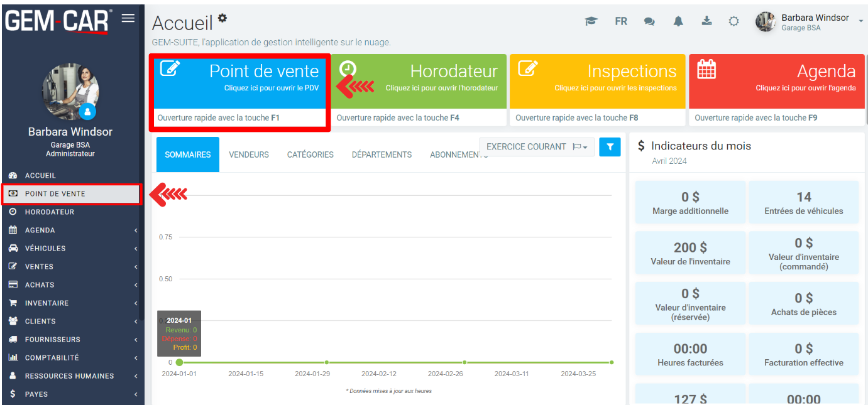Open the Exercice Courant dropdown
Viewport: 868px width, 405px height.
[x=537, y=147]
